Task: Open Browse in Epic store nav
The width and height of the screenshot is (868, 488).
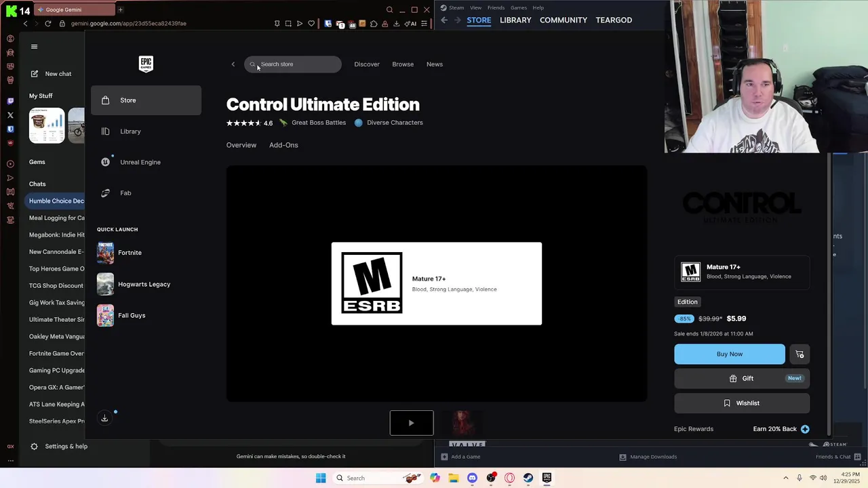Action: (403, 64)
